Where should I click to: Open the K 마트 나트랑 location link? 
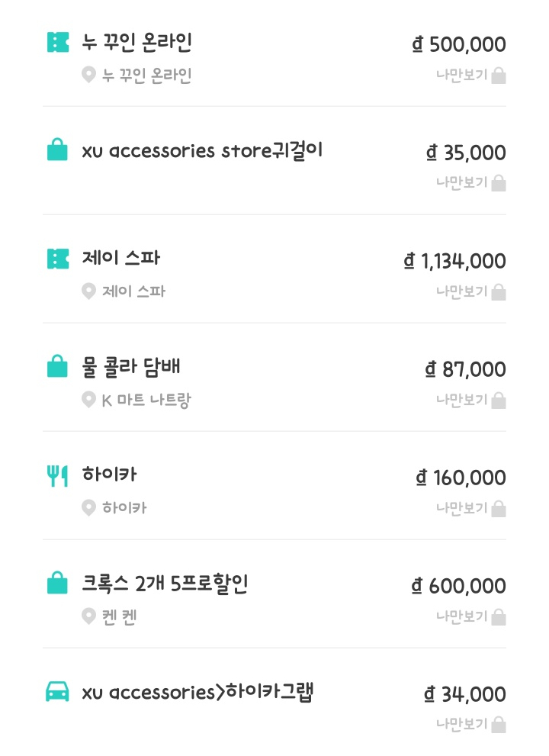[146, 400]
